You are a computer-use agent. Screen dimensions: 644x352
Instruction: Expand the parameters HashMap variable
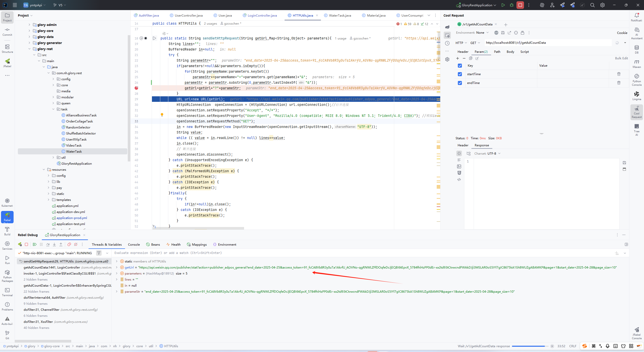117,273
